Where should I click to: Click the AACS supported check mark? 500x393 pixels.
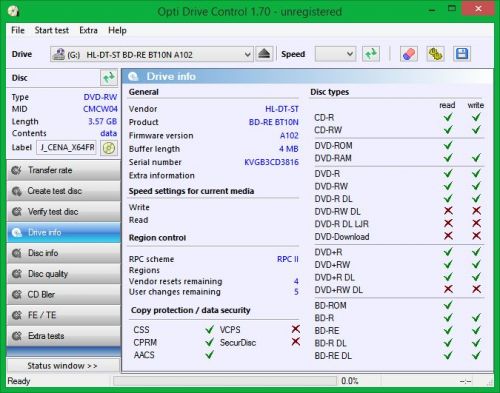(x=209, y=355)
